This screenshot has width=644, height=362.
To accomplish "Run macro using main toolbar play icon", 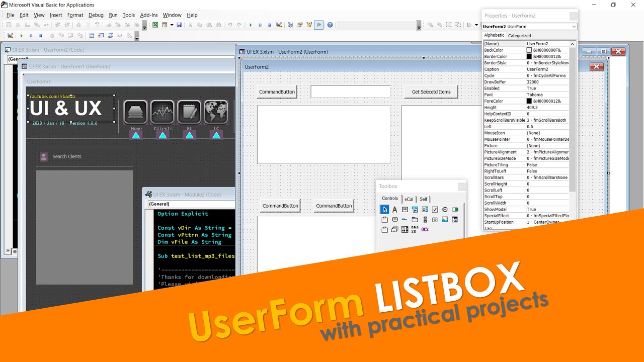I will 251,25.
